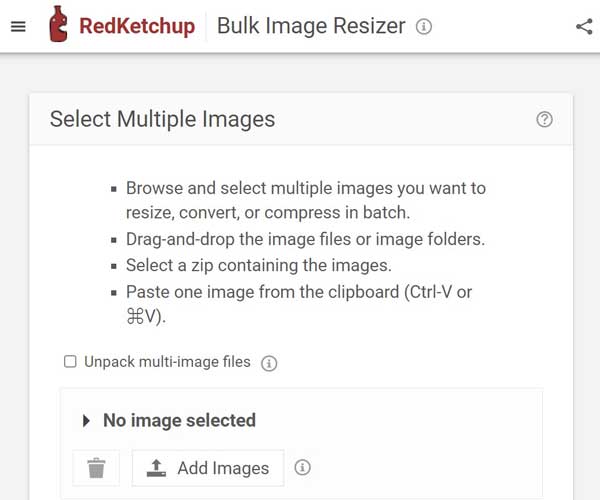This screenshot has height=500, width=600.
Task: Open the RedKetchup home link text
Action: tap(137, 26)
